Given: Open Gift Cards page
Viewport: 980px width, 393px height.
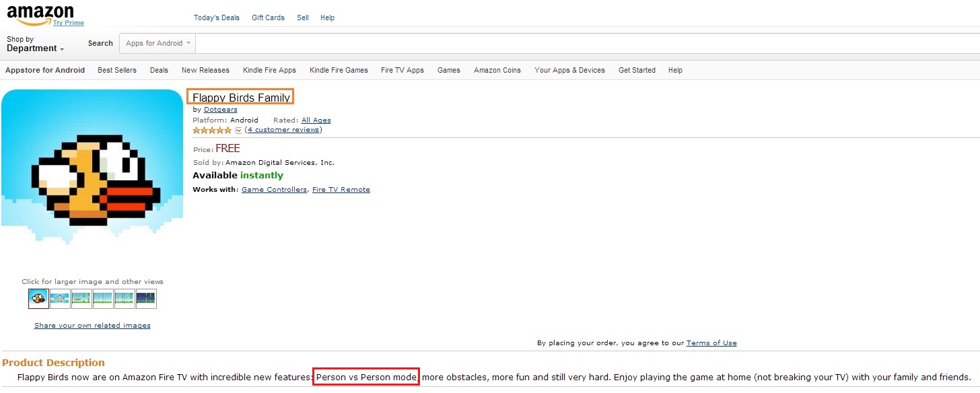Looking at the screenshot, I should [268, 17].
